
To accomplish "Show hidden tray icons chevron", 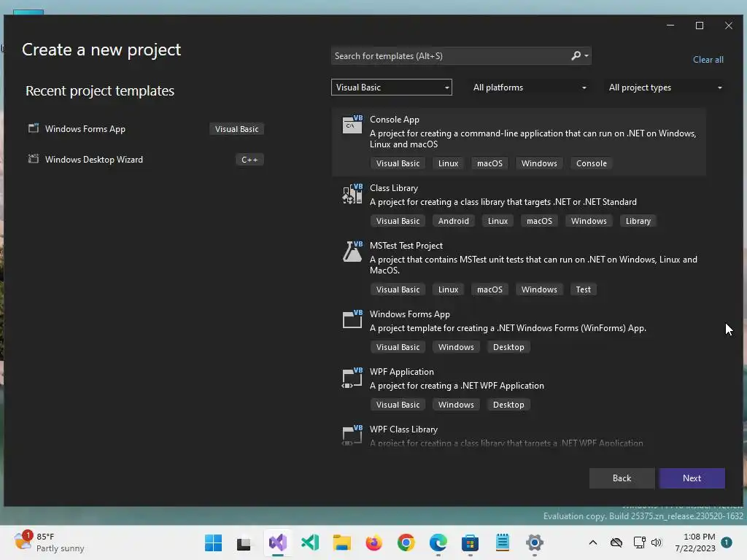I will (x=592, y=542).
